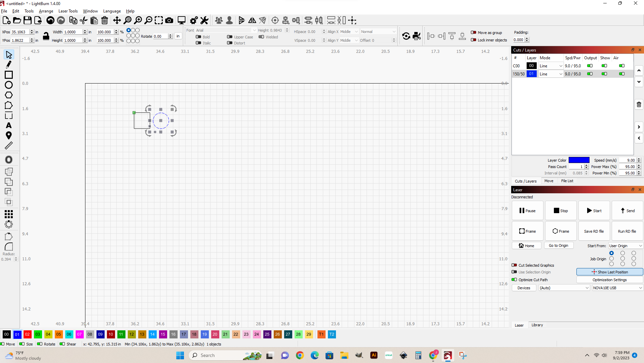Screen dimensions: 644x363
Task: Open the (Auto) port dropdown
Action: click(564, 288)
